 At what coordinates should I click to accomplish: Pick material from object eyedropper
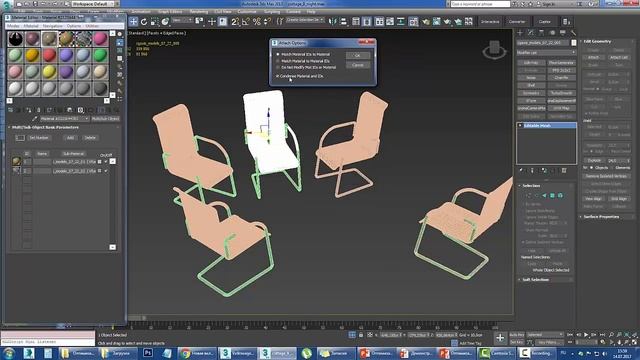pos(35,119)
